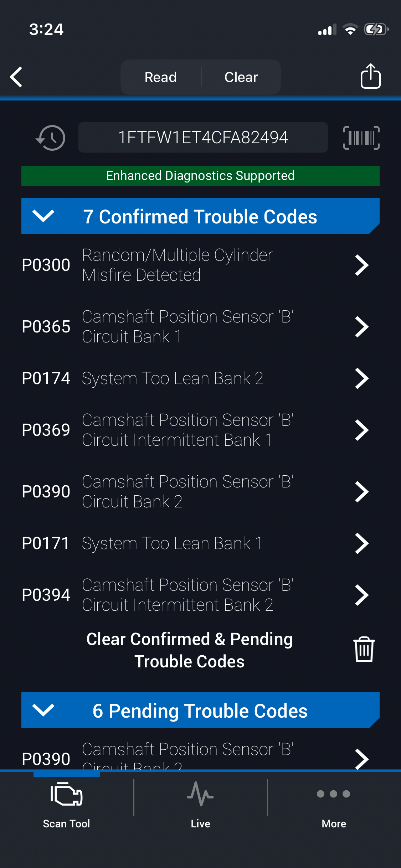Viewport: 401px width, 868px height.
Task: Select the Read segment
Action: coord(161,77)
